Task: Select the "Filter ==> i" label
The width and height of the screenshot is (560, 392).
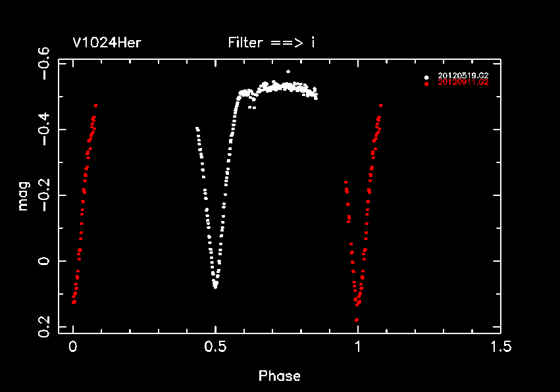Action: 271,43
